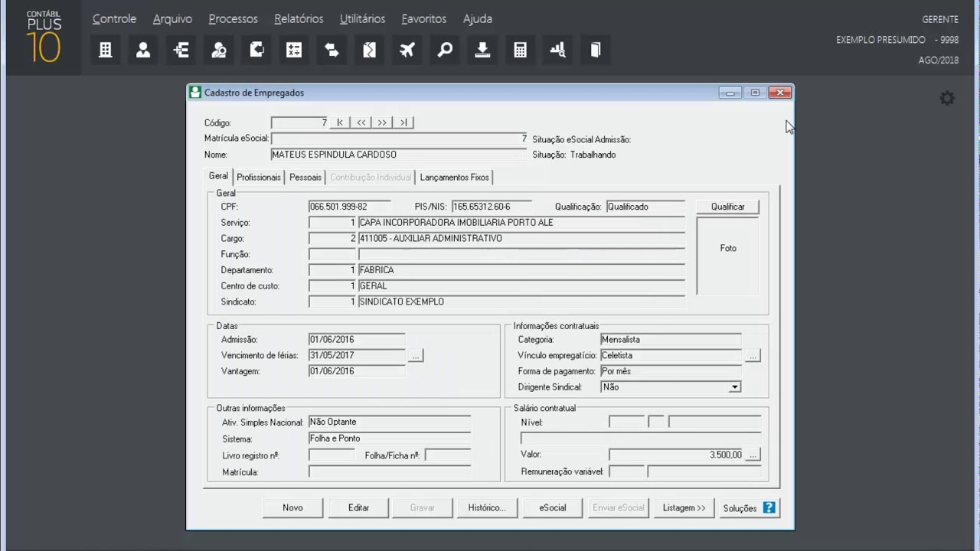The height and width of the screenshot is (551, 980).
Task: Click the Contábil Plus 10 logo
Action: point(44,36)
